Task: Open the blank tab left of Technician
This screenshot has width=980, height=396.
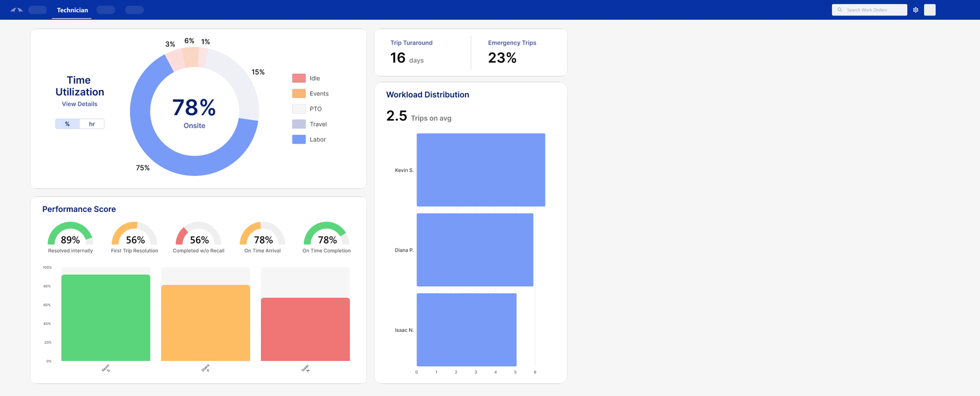Action: 37,10
